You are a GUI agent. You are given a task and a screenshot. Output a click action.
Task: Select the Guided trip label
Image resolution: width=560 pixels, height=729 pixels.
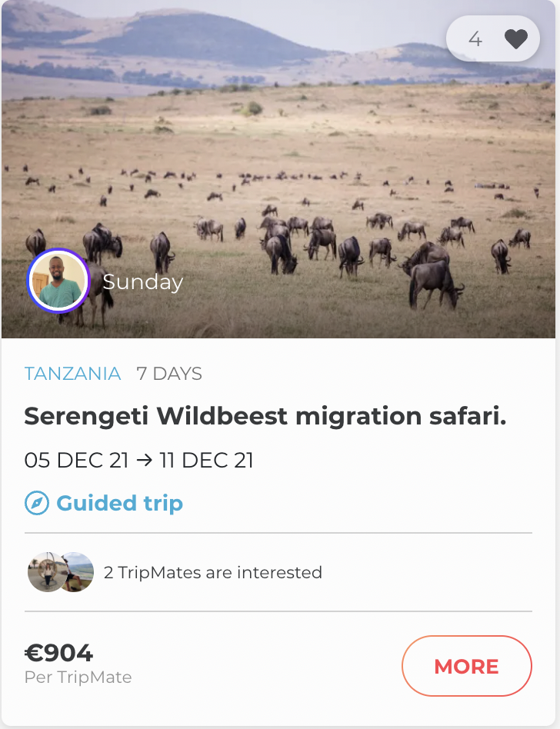[119, 504]
